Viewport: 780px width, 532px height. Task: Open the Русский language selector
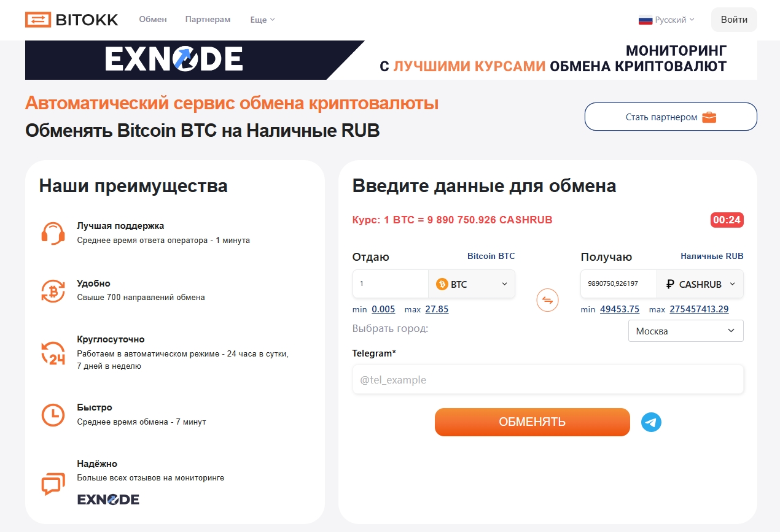click(x=666, y=20)
